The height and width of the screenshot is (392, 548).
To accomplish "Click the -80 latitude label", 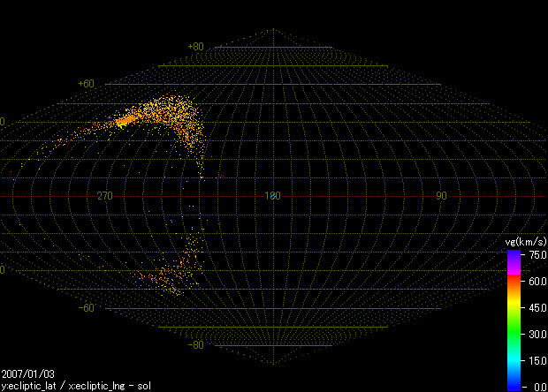I will 195,345.
